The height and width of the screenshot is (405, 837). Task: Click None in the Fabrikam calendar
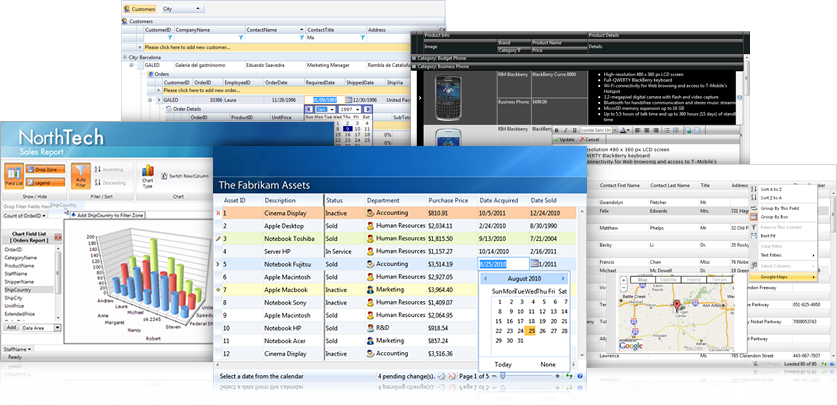coord(548,365)
